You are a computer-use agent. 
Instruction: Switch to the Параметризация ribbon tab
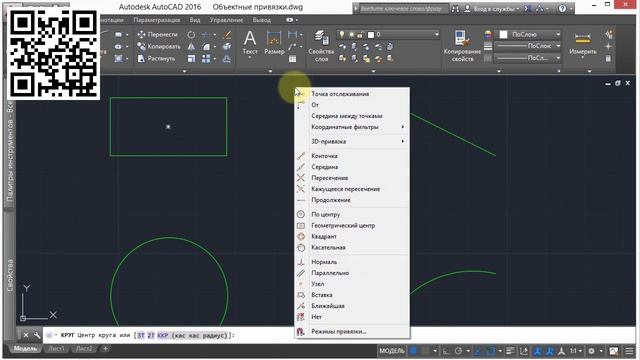[157, 20]
